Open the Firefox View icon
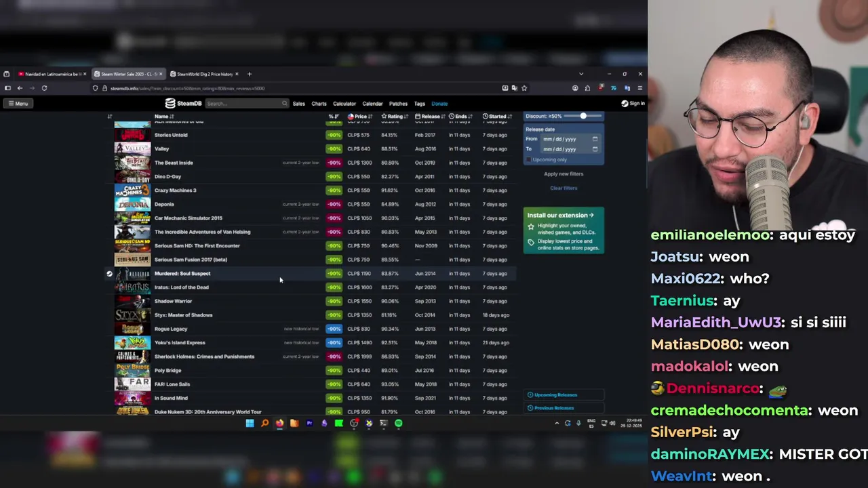Image resolution: width=868 pixels, height=488 pixels. (6, 74)
